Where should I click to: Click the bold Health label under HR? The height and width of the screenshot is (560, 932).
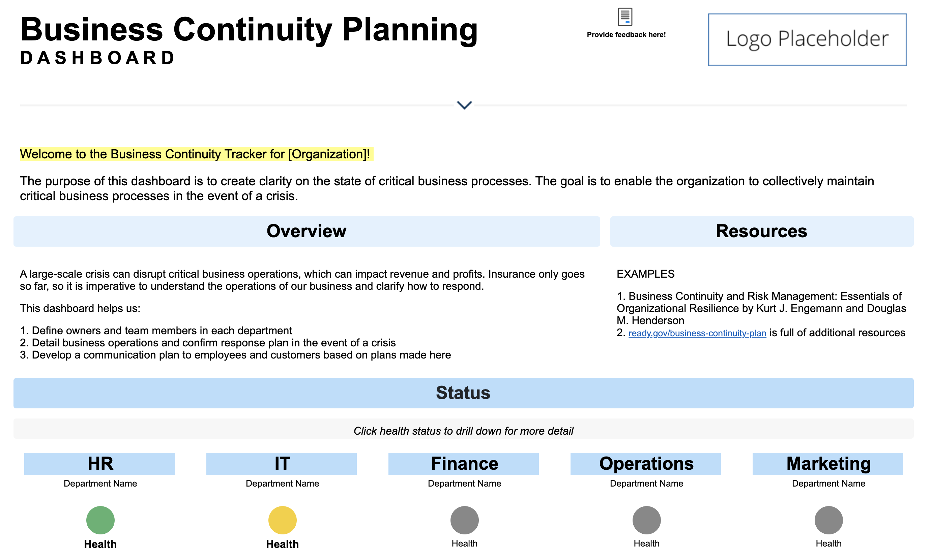coord(100,544)
